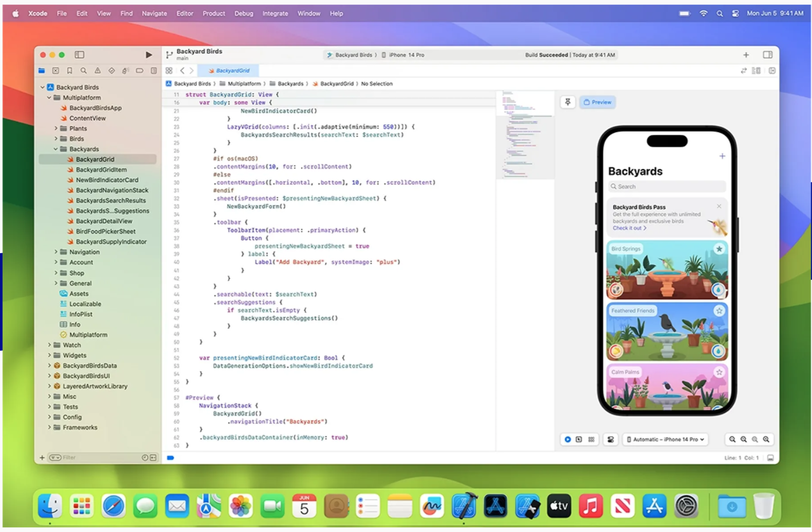Select the BackyardGrid editor tab

pos(228,70)
